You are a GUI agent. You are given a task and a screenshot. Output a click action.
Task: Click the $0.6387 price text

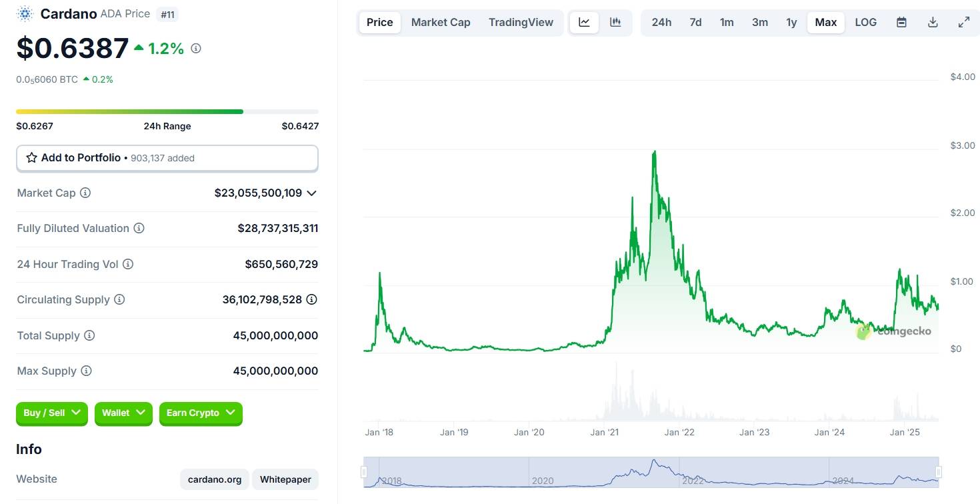73,49
